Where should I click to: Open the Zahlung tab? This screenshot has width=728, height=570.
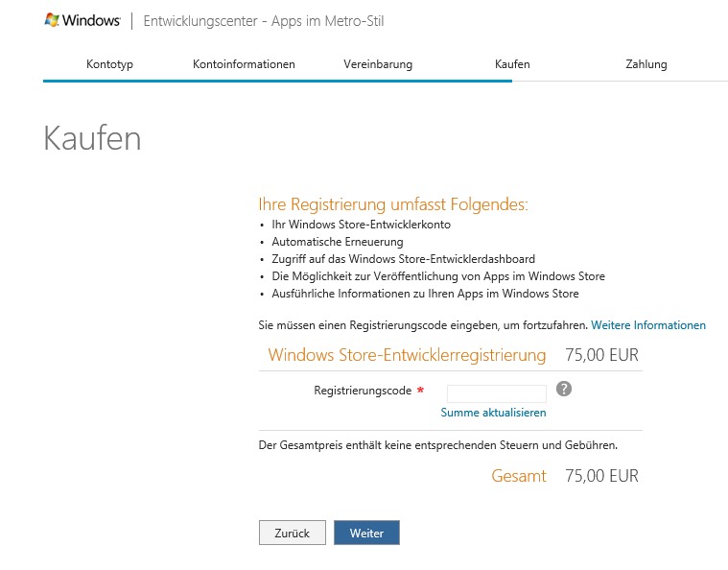pos(646,64)
